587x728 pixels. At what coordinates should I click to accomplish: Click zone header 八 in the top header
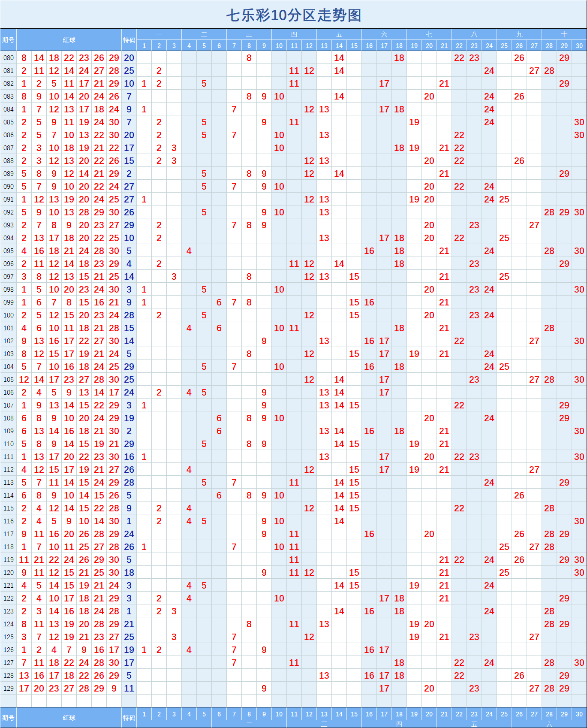[x=474, y=34]
